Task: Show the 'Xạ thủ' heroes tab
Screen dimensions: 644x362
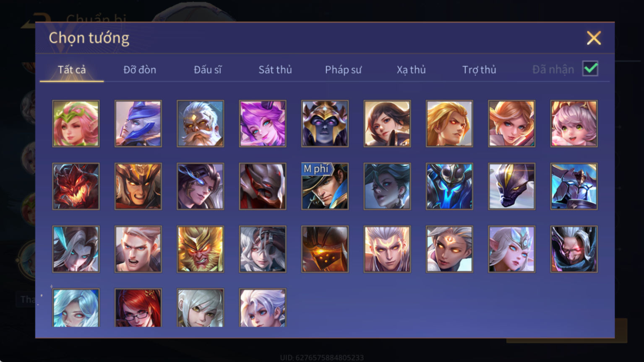Action: coord(411,70)
